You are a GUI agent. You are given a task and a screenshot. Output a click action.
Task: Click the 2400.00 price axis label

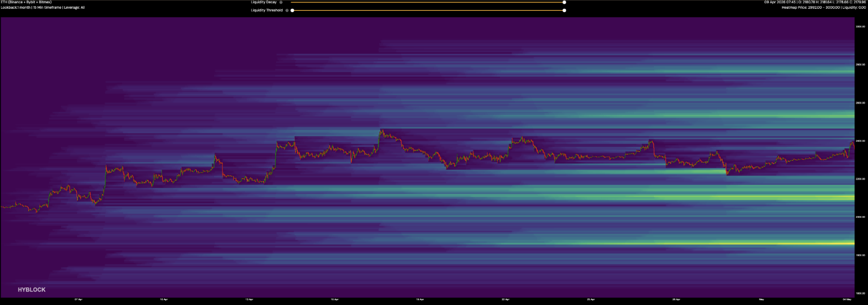[860, 141]
